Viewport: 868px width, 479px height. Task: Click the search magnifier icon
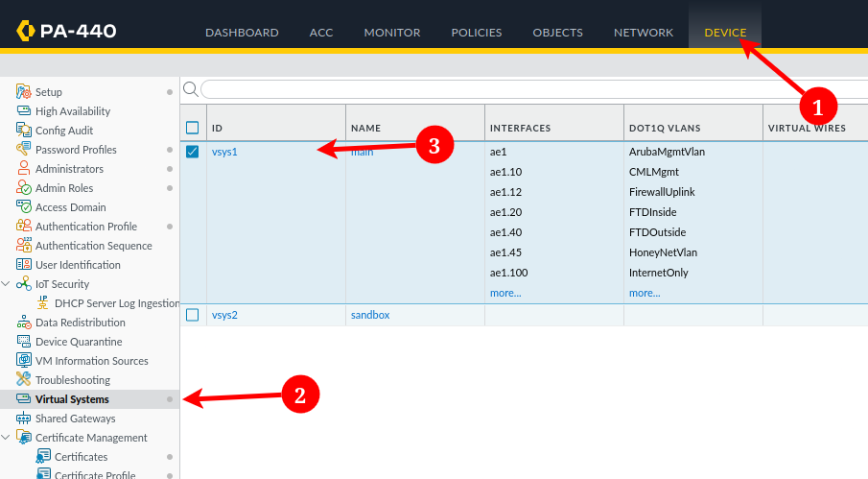pos(190,89)
